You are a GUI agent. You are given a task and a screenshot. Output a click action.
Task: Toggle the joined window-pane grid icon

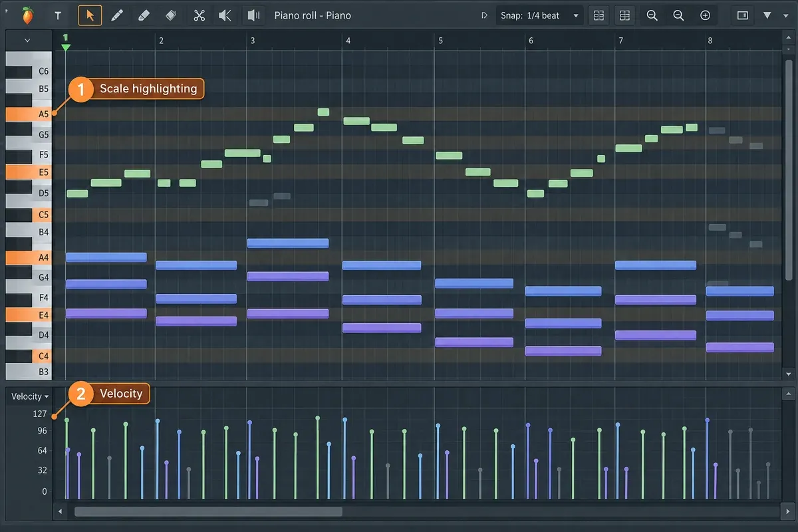[624, 15]
